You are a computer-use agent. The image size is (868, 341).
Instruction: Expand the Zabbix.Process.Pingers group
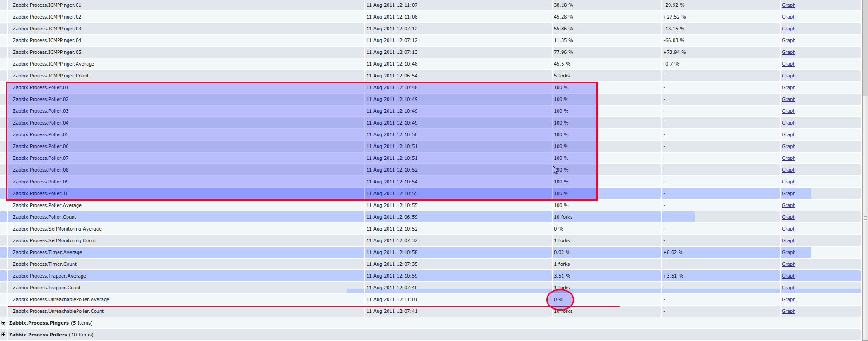click(x=3, y=323)
